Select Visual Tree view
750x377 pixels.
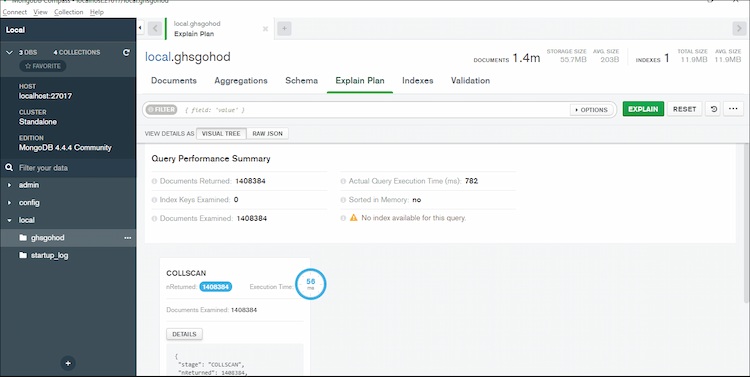point(221,133)
